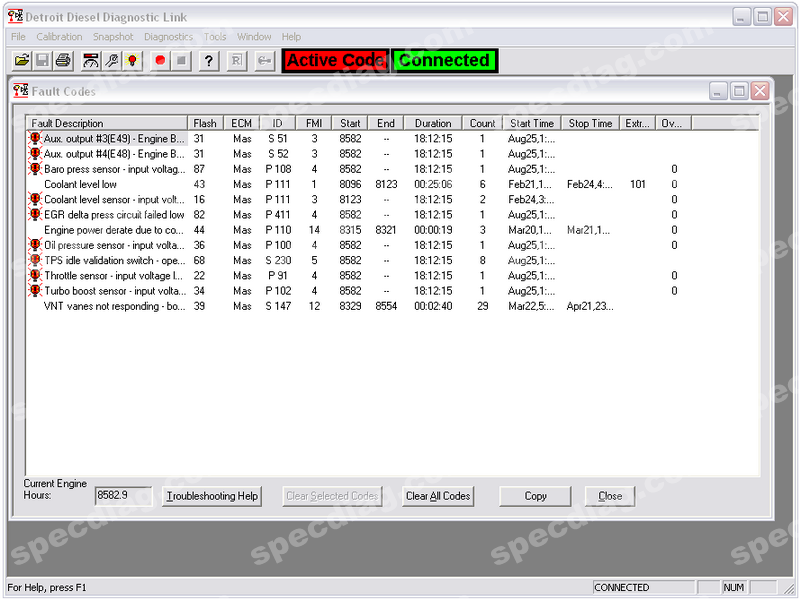Click the Active Codes red indicator
800x600 pixels.
[x=335, y=61]
